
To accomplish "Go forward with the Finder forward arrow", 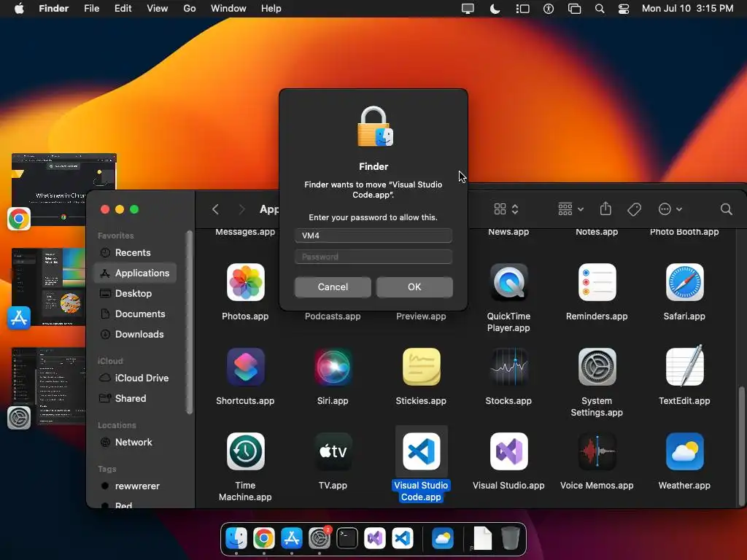I will [241, 209].
